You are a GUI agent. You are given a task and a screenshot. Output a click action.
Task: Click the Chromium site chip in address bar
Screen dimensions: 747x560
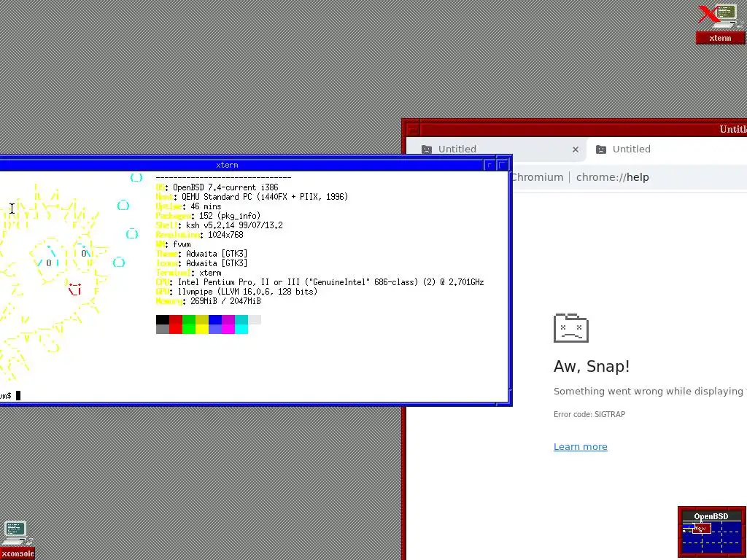click(538, 177)
